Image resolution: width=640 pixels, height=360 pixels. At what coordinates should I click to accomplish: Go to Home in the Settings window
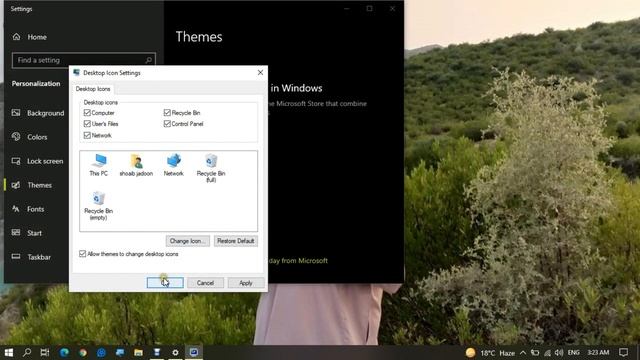(x=37, y=37)
